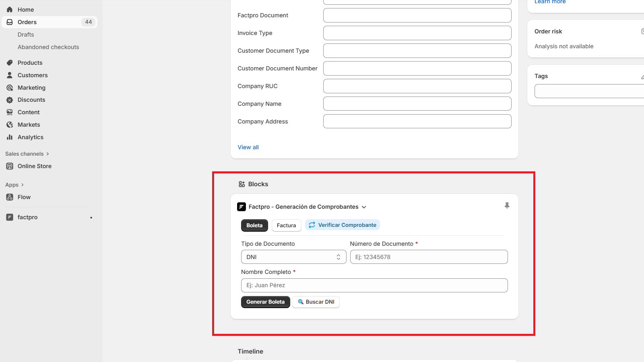Open the Drafts menu item
The height and width of the screenshot is (362, 644).
25,35
